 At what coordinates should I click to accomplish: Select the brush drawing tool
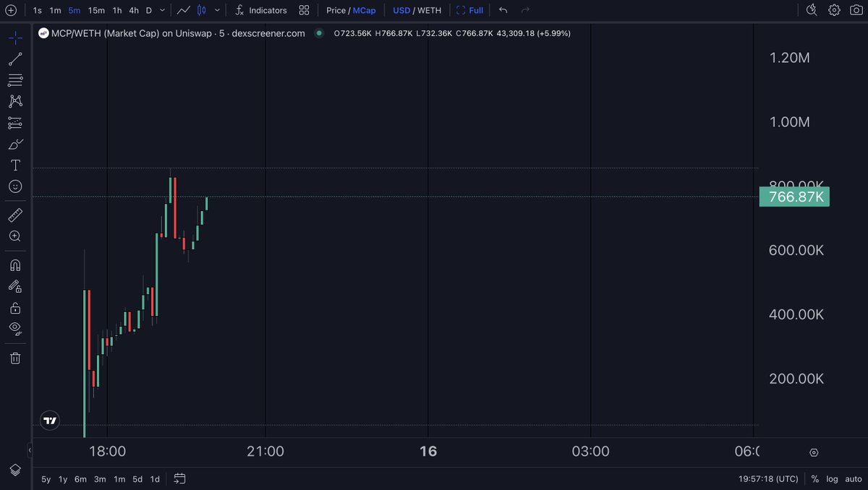tap(15, 144)
